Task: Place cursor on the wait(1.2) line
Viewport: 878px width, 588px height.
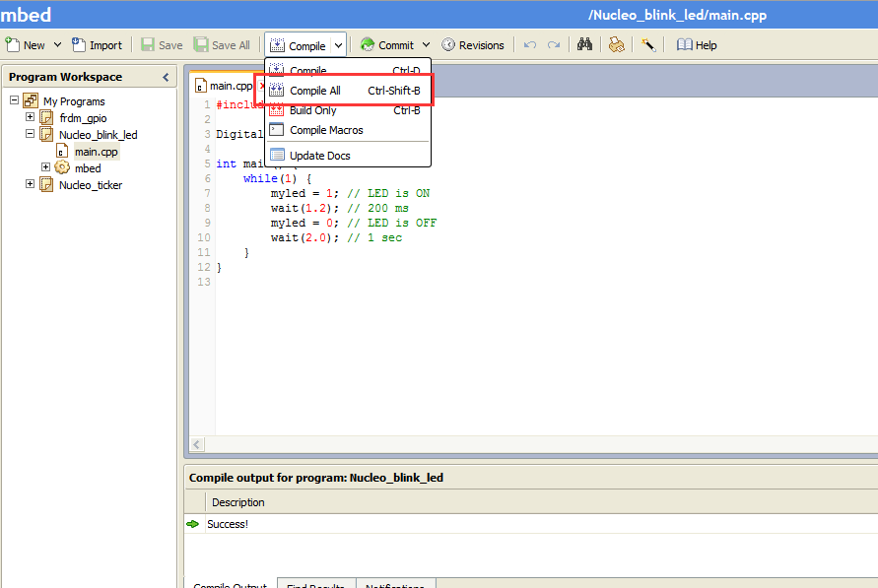Action: tap(339, 208)
